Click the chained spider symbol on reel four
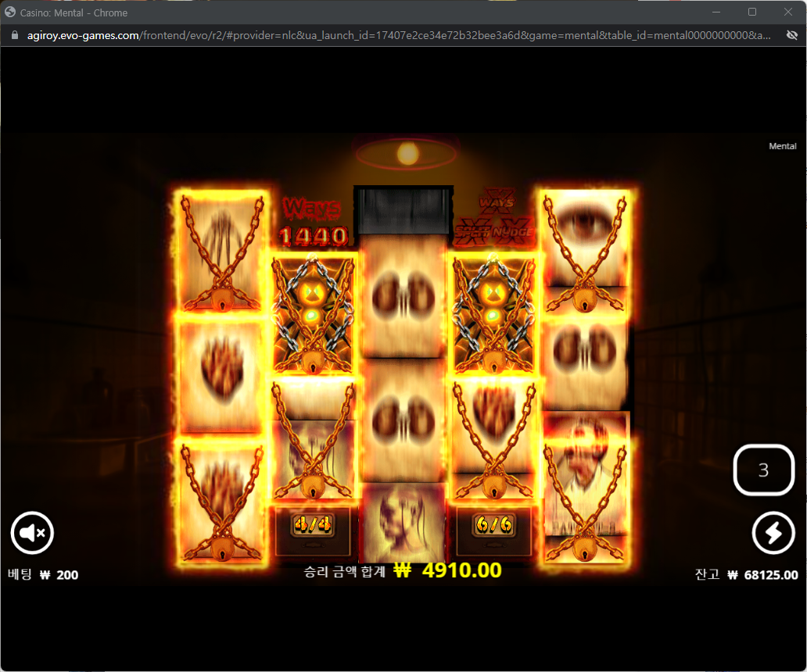This screenshot has height=672, width=807. (x=494, y=314)
